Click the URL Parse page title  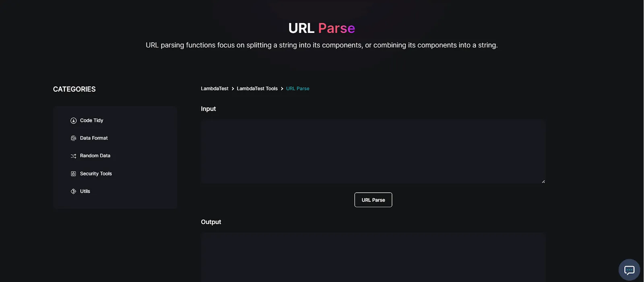322,28
